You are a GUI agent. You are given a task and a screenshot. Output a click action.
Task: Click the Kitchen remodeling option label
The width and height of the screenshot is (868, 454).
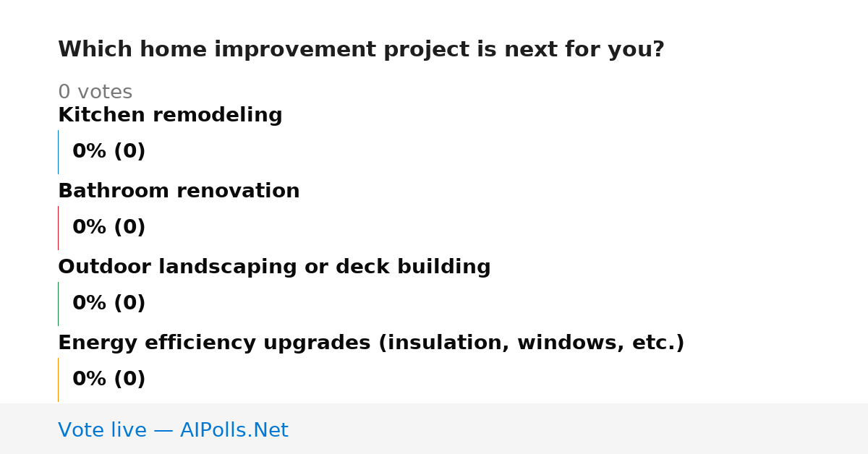point(170,116)
